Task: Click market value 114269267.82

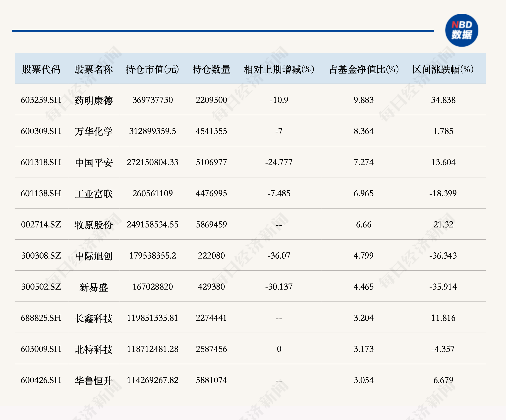Action: [153, 380]
